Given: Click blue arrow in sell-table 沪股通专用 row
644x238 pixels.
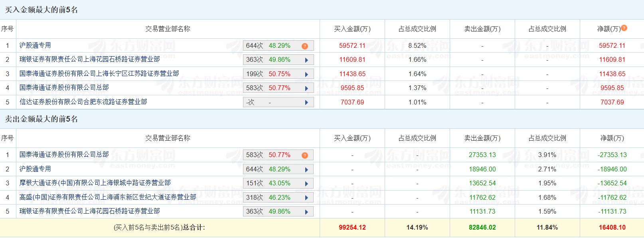Looking at the screenshot, I should coord(306,169).
